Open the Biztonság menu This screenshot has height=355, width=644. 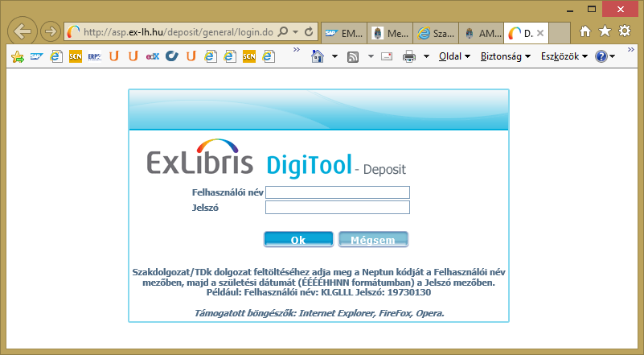coord(506,56)
